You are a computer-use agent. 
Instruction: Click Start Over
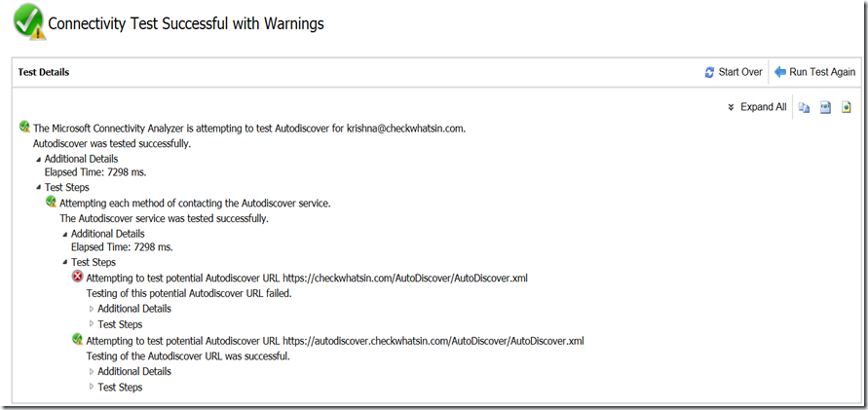tap(734, 72)
